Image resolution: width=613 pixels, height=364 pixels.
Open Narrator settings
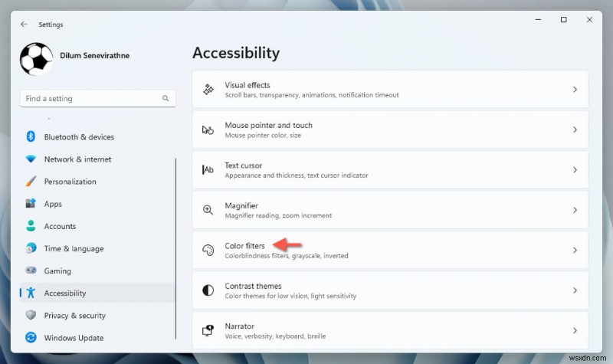pyautogui.click(x=390, y=330)
